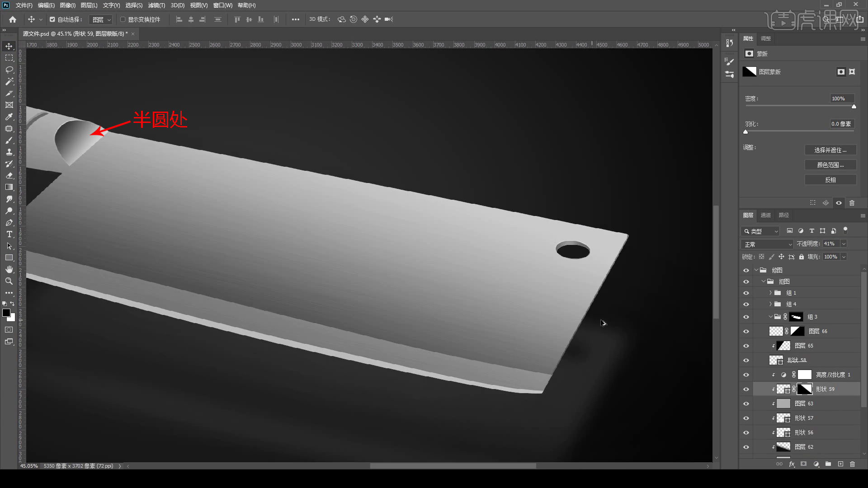Toggle the 自动选择 checkbox
The width and height of the screenshot is (868, 488).
click(52, 19)
